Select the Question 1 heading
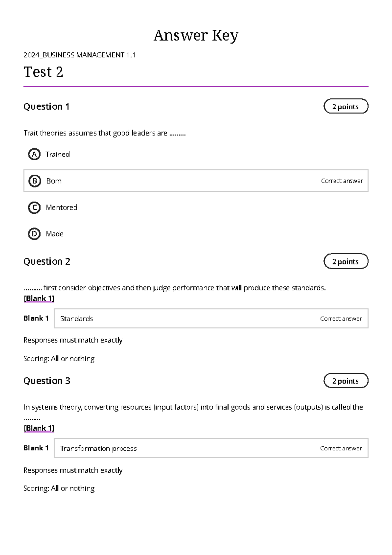392x555 pixels. tap(46, 106)
